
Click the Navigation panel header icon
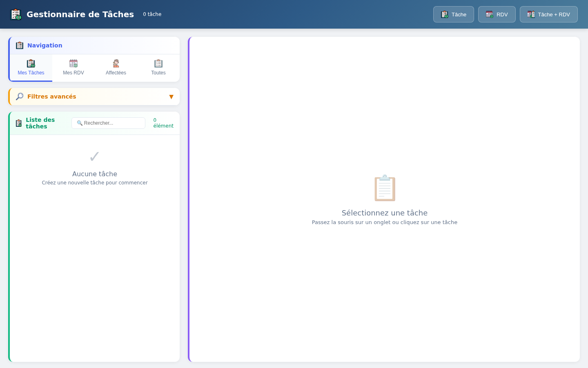20,45
